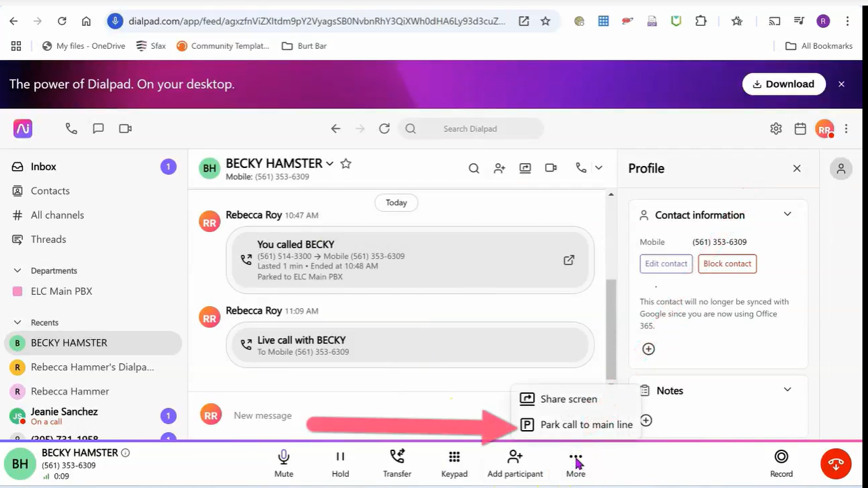
Task: Open the calendar icon in Dialpad header
Action: [x=800, y=128]
